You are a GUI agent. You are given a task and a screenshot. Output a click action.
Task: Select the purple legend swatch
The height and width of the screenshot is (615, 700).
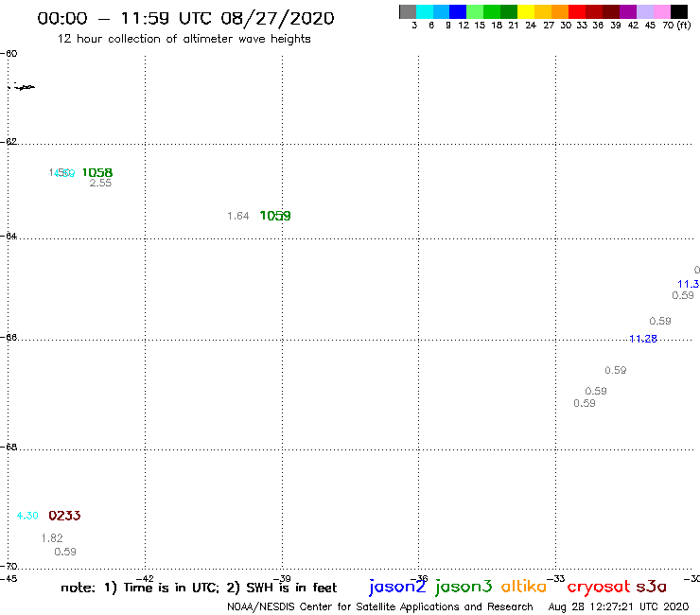pos(628,11)
